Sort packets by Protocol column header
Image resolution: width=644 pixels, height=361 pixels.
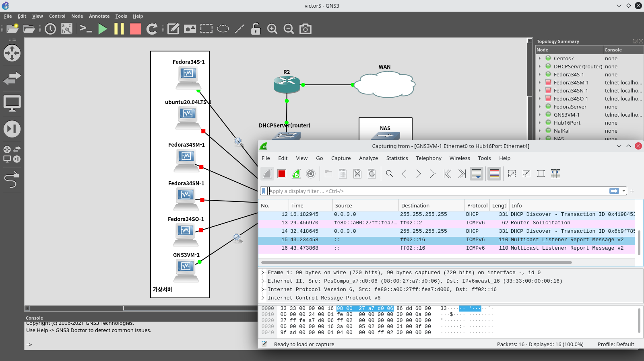pos(477,205)
